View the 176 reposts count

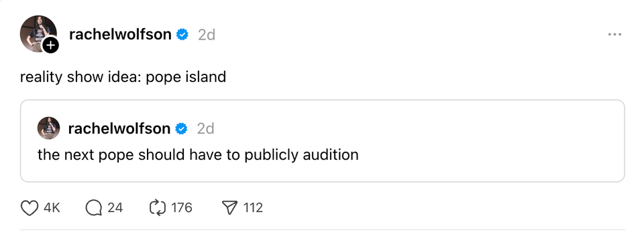coord(182,208)
